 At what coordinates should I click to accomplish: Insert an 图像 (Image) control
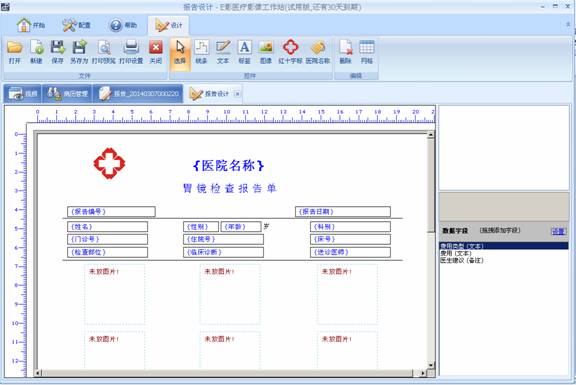pyautogui.click(x=266, y=52)
